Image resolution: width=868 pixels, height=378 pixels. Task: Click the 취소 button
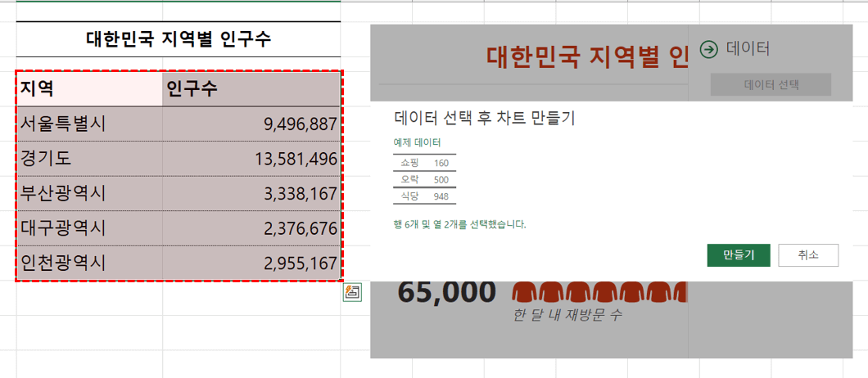coord(808,255)
